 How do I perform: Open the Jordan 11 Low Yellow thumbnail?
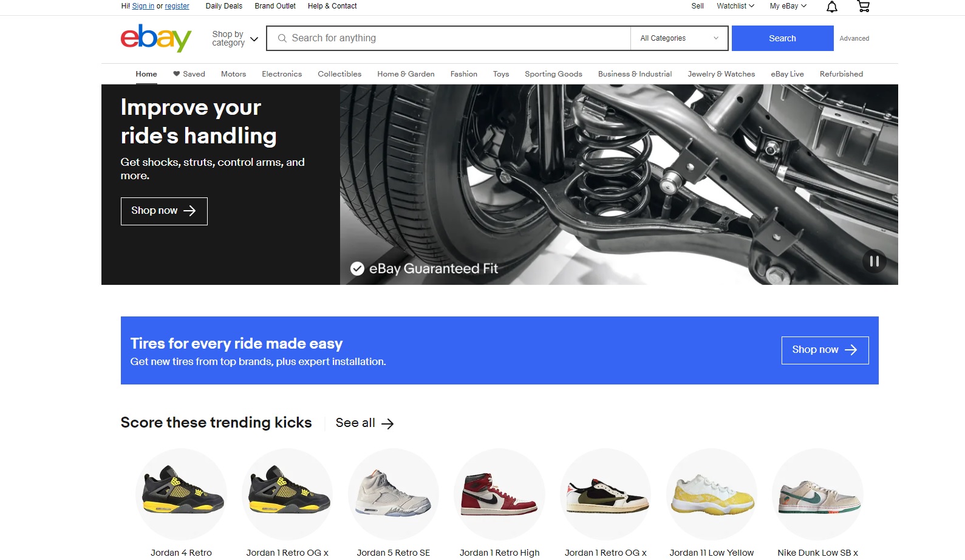(x=712, y=494)
